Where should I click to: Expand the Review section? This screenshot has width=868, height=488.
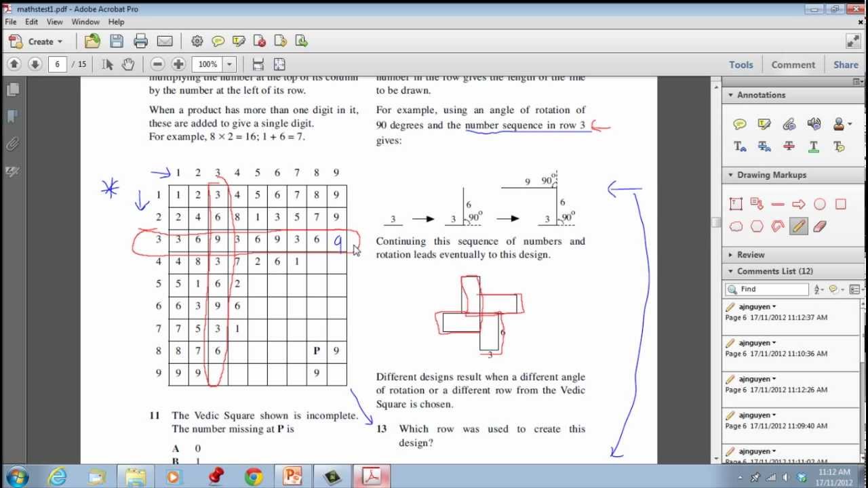tap(751, 255)
